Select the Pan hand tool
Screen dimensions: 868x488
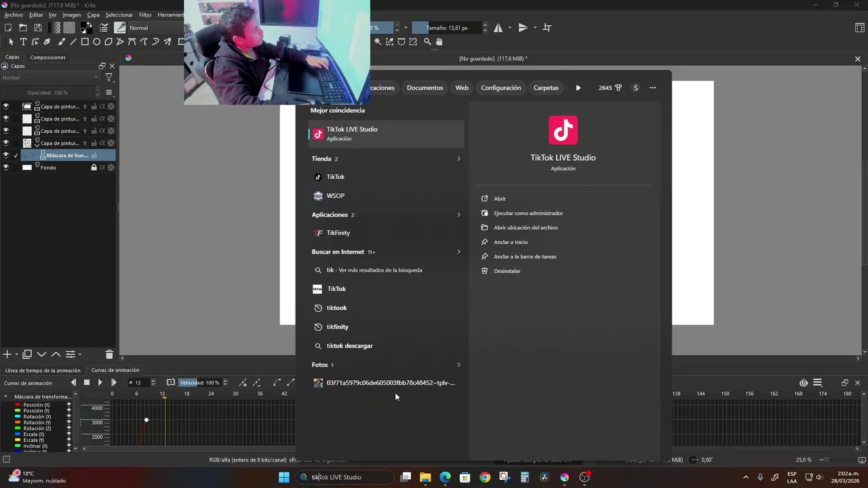point(439,42)
